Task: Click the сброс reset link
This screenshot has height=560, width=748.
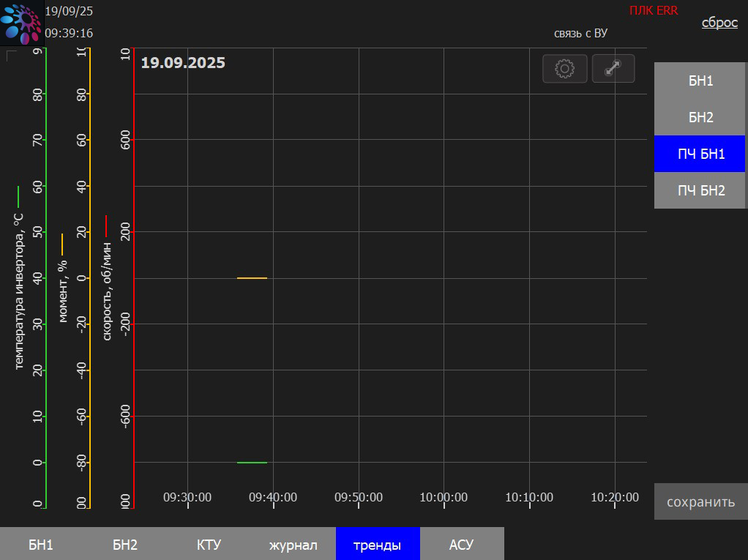Action: (x=719, y=23)
